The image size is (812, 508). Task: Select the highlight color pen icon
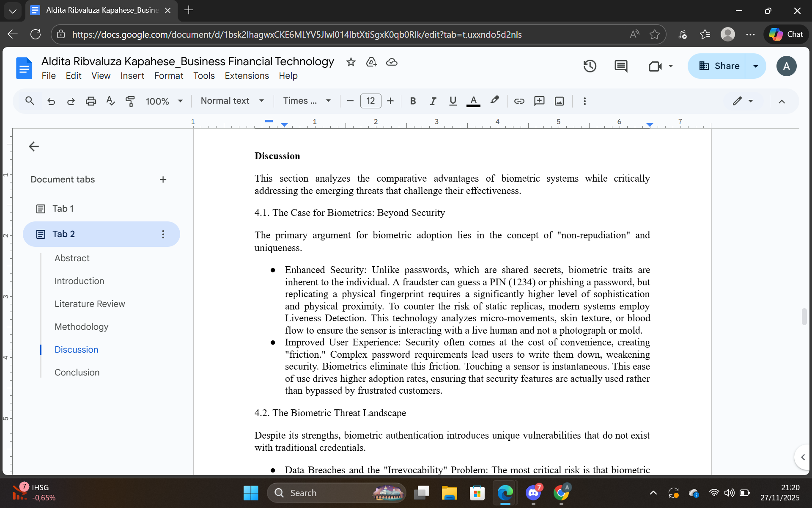(494, 101)
